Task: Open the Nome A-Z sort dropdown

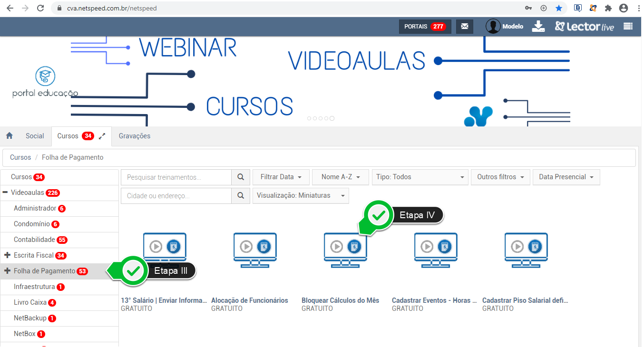Action: point(341,177)
